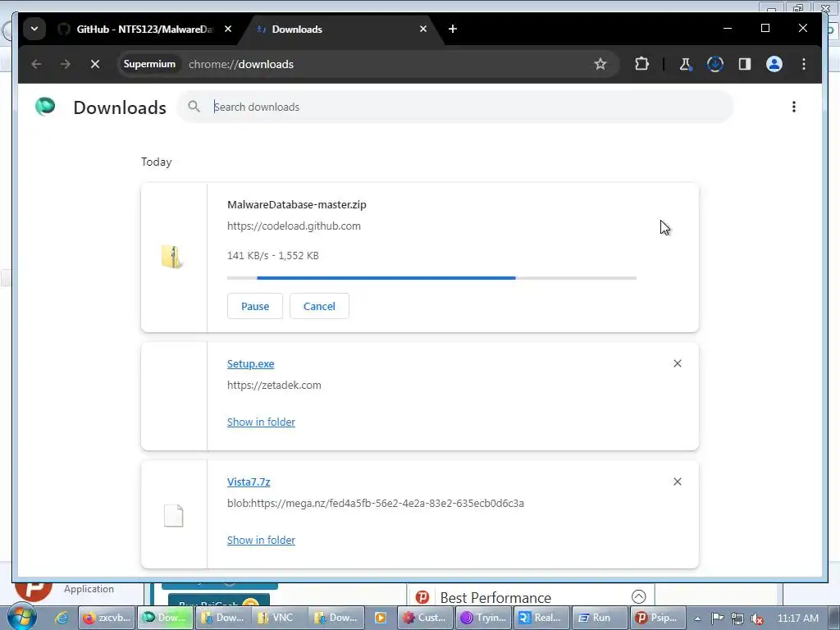Click the 11:17 AM clock
Image resolution: width=840 pixels, height=630 pixels.
(x=797, y=619)
